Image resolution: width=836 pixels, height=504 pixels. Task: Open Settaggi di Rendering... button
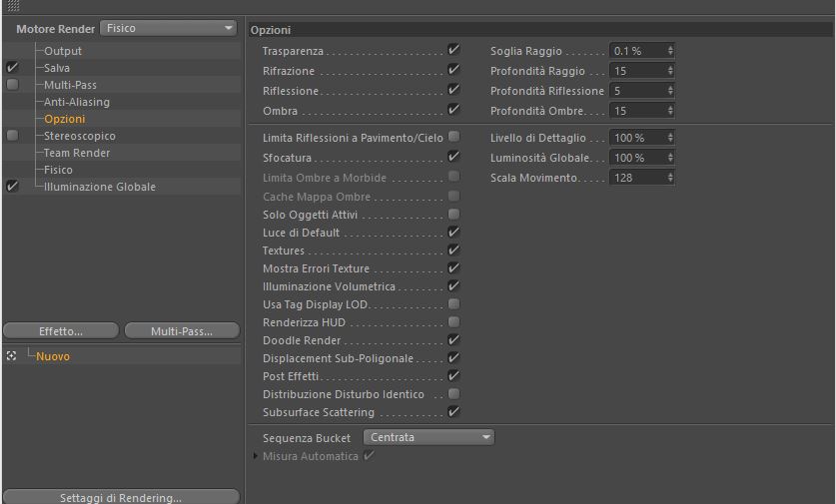point(121,497)
